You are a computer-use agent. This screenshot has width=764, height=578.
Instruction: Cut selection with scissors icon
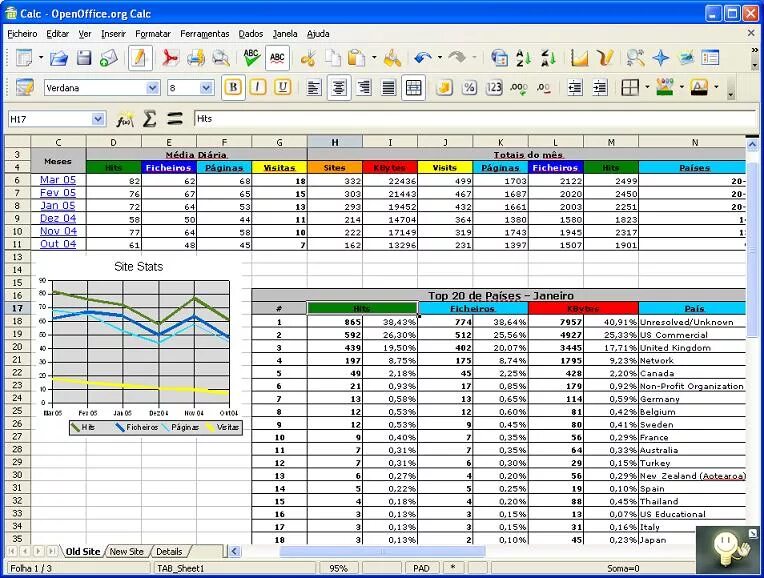[308, 58]
